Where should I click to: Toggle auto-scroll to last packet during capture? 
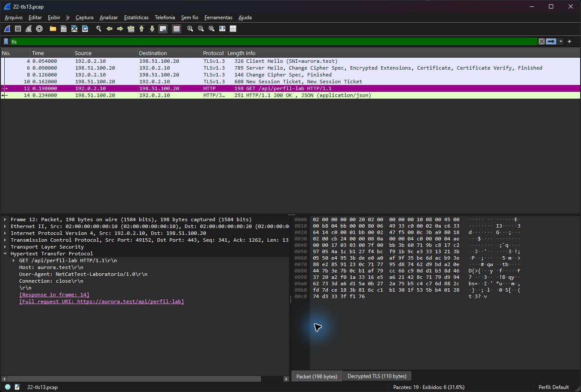coord(163,29)
